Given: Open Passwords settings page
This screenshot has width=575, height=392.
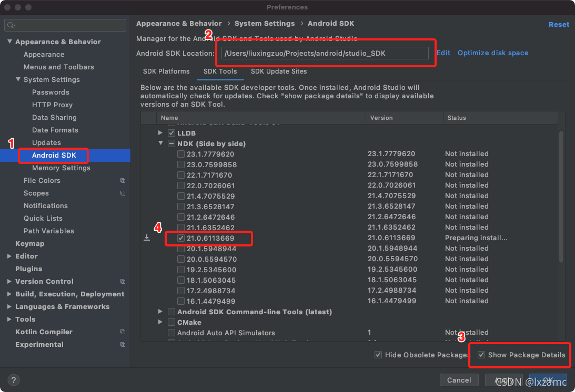Looking at the screenshot, I should click(x=51, y=92).
